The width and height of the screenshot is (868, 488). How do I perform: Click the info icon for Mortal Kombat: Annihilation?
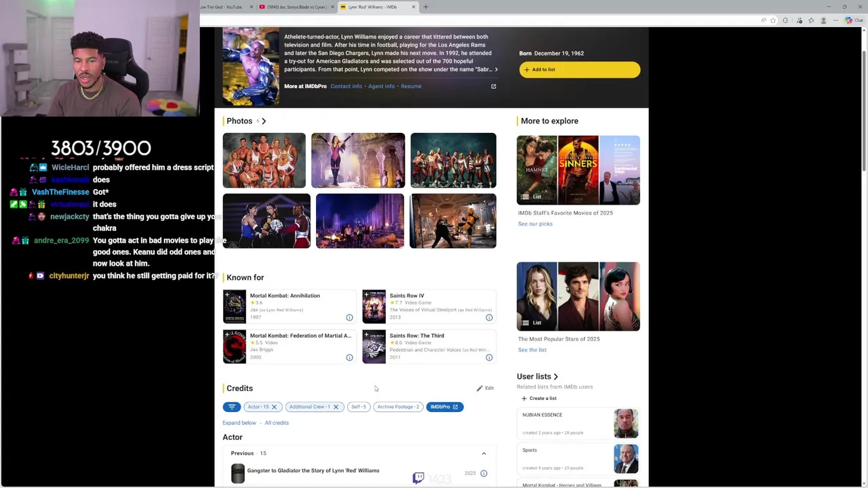click(349, 317)
